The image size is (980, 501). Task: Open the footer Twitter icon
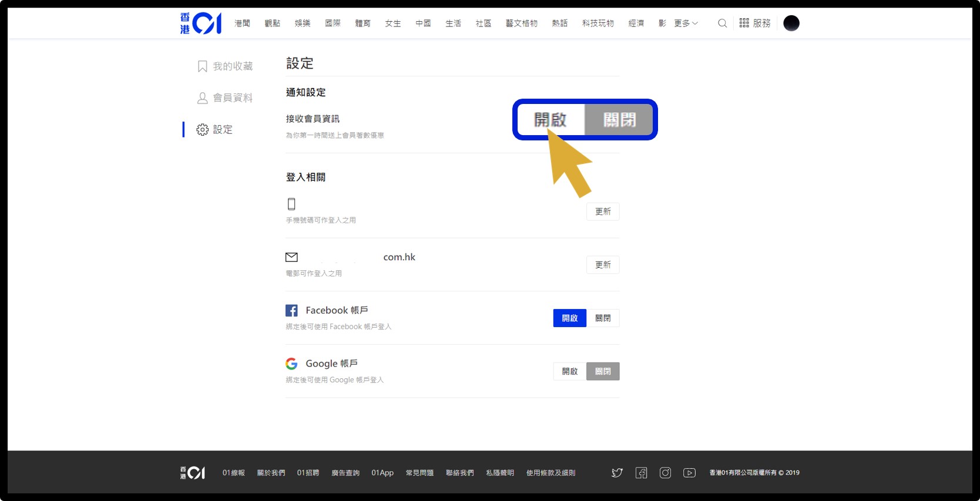[617, 473]
